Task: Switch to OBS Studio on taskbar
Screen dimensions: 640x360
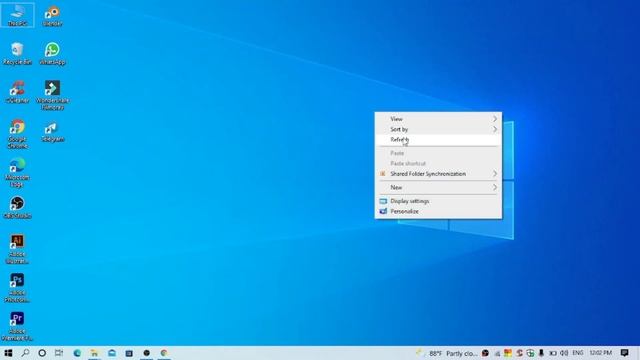Action: click(147, 353)
